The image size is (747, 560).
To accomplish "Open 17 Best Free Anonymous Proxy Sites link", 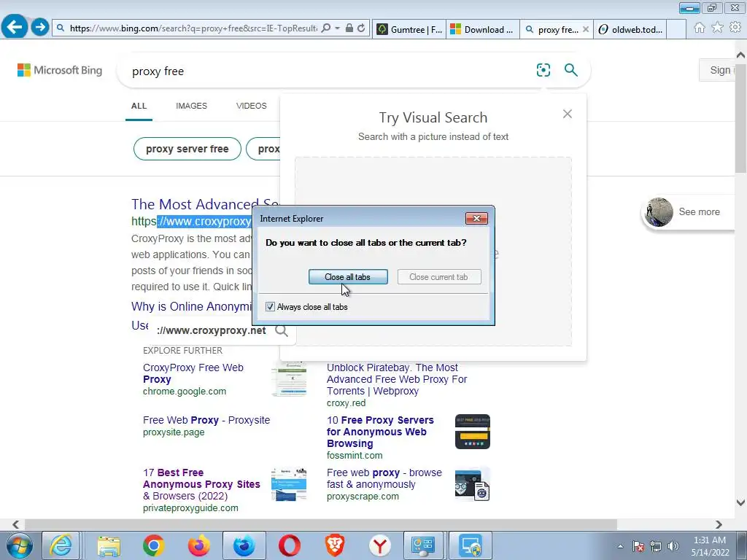I will [201, 484].
